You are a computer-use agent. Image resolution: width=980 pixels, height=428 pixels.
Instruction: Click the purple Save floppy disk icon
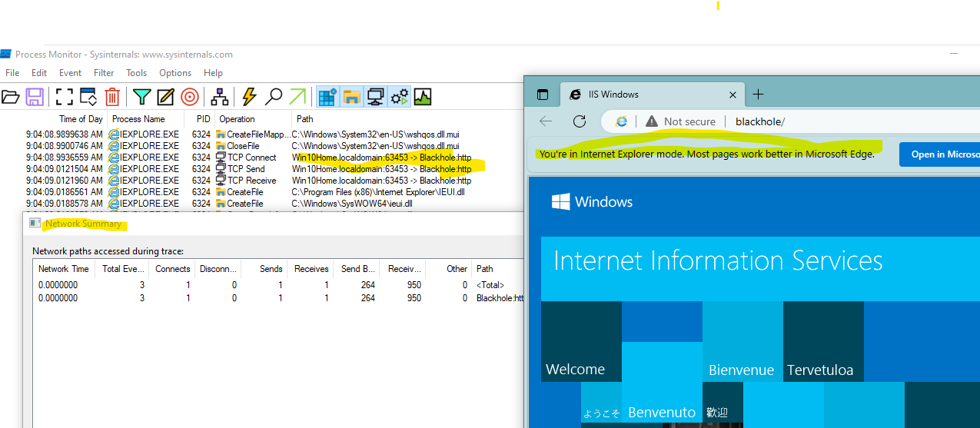point(35,97)
